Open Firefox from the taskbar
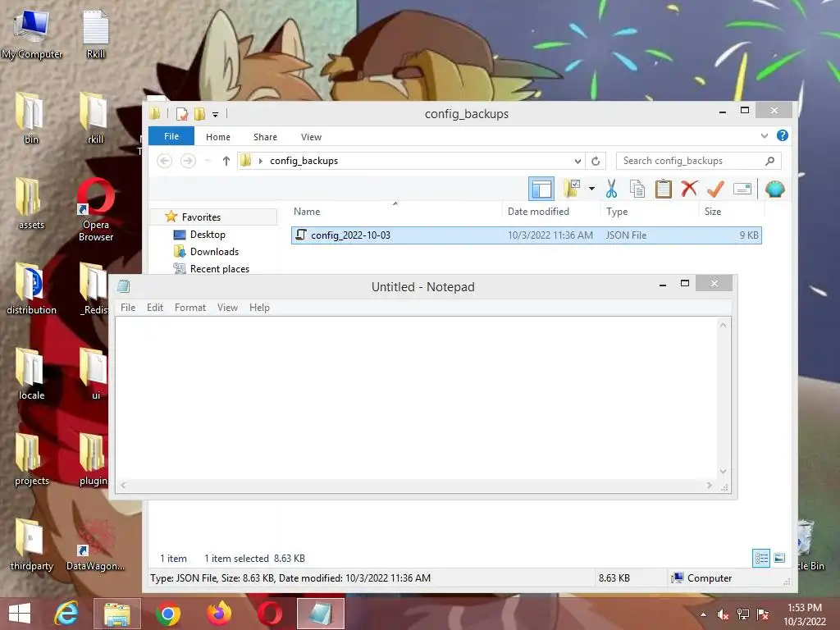The width and height of the screenshot is (840, 630). click(218, 614)
